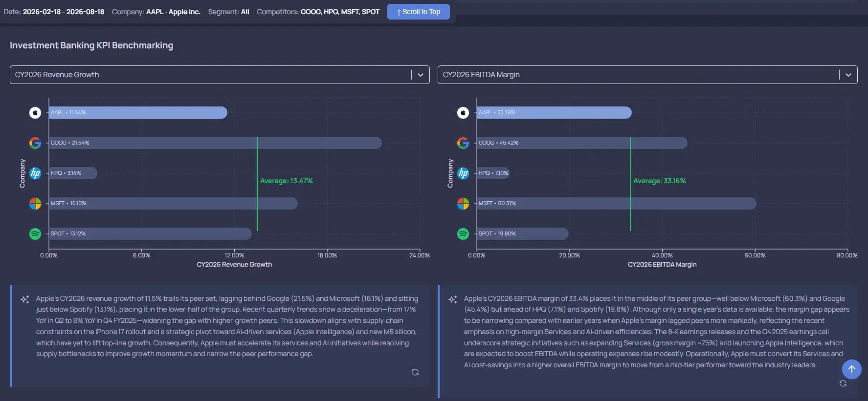868x401 pixels.
Task: Click the Spotify logo in EBITDA Margin chart
Action: [x=463, y=234]
